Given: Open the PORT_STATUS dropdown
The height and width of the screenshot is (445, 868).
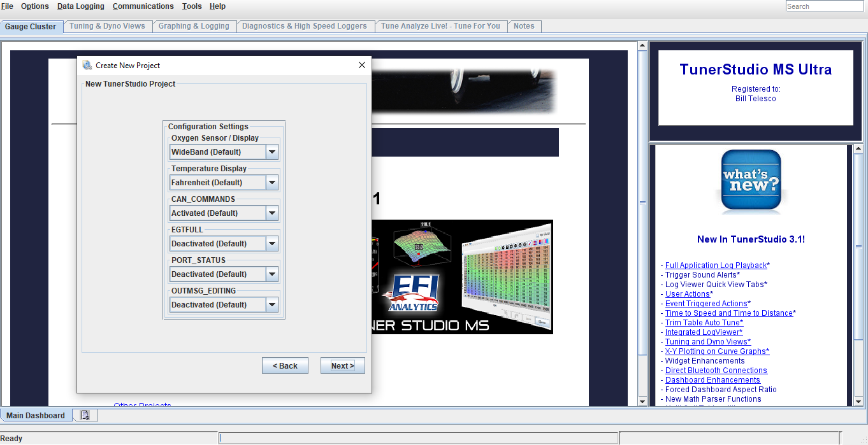Looking at the screenshot, I should click(x=272, y=274).
